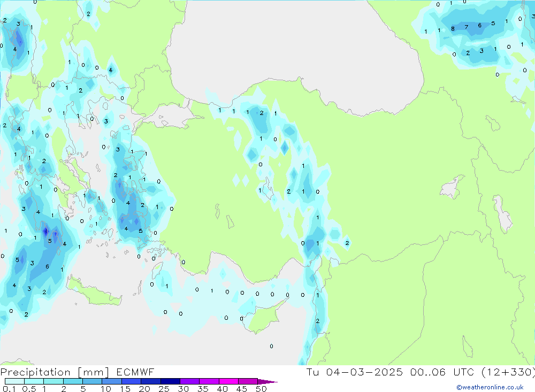535x392 pixels.
Task: Click the precipitation value '8' on the map
Action: (453, 29)
